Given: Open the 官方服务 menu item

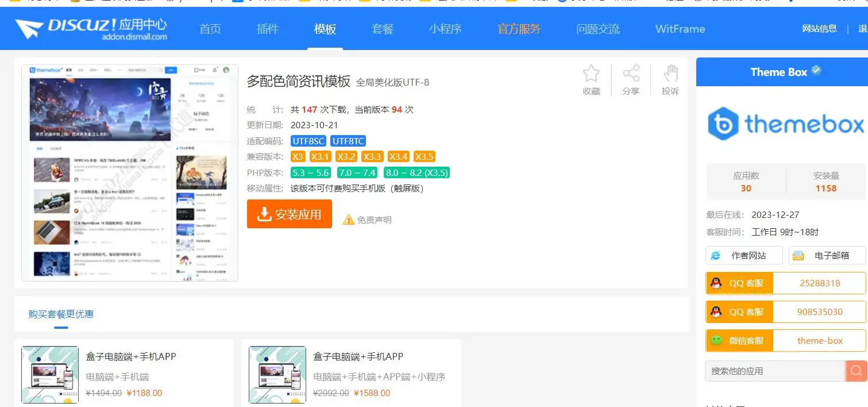Looking at the screenshot, I should point(519,29).
